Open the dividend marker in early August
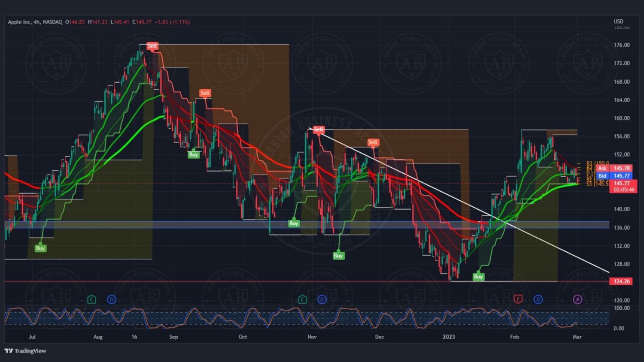Screen dimensions: 644x362 point(112,299)
